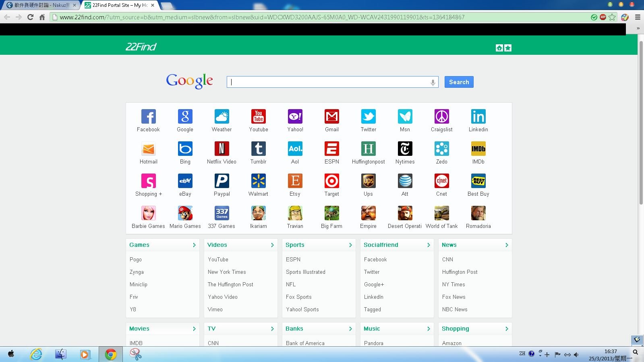Viewport: 644px width, 362px height.
Task: Reload the page with the refresh button
Action: [30, 17]
